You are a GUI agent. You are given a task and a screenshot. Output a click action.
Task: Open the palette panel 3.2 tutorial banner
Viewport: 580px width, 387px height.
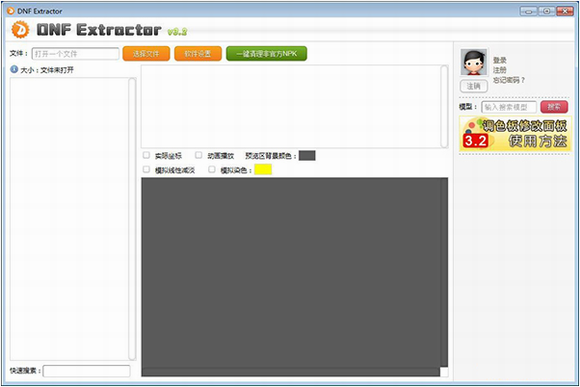[x=515, y=134]
